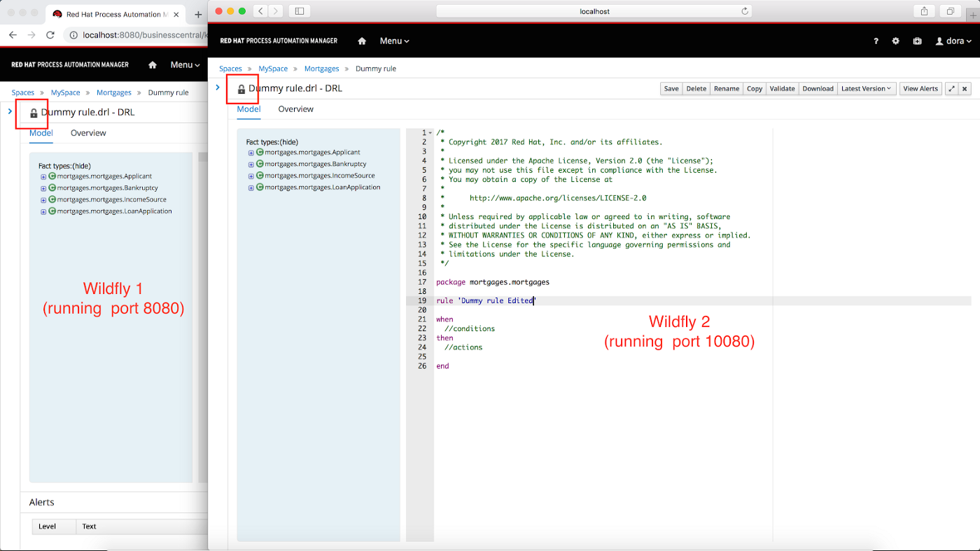Click the lock icon beside Dummy rule.drl in Wildfly 2
The height and width of the screenshot is (551, 980).
pos(241,90)
